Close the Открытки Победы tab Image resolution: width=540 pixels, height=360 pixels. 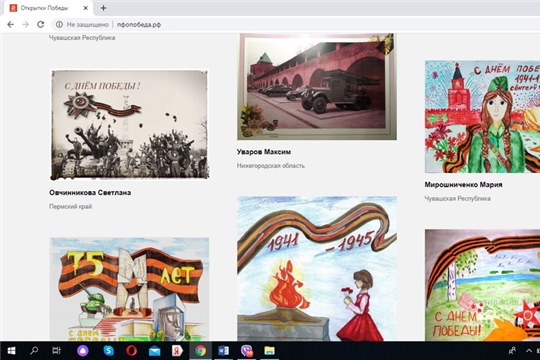(x=86, y=8)
